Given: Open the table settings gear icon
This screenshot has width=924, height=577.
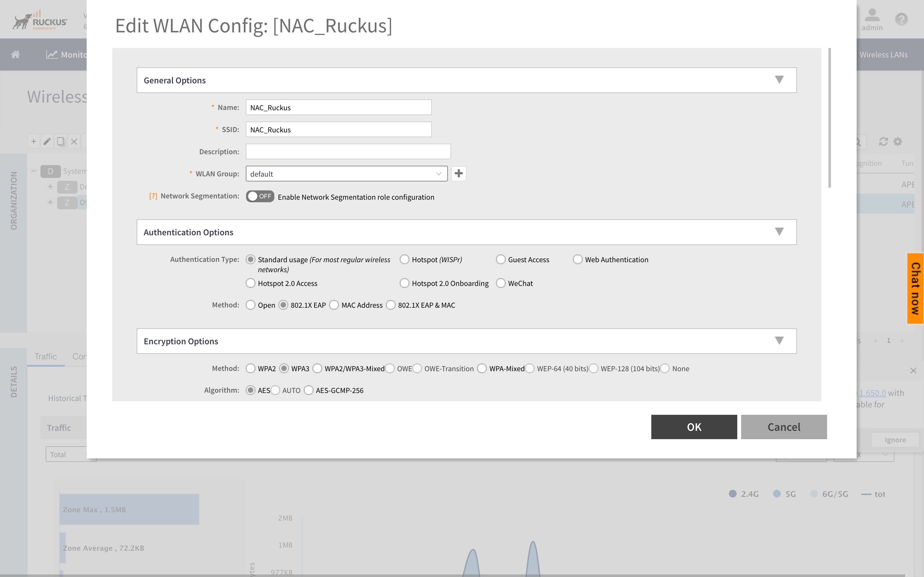Looking at the screenshot, I should (898, 142).
